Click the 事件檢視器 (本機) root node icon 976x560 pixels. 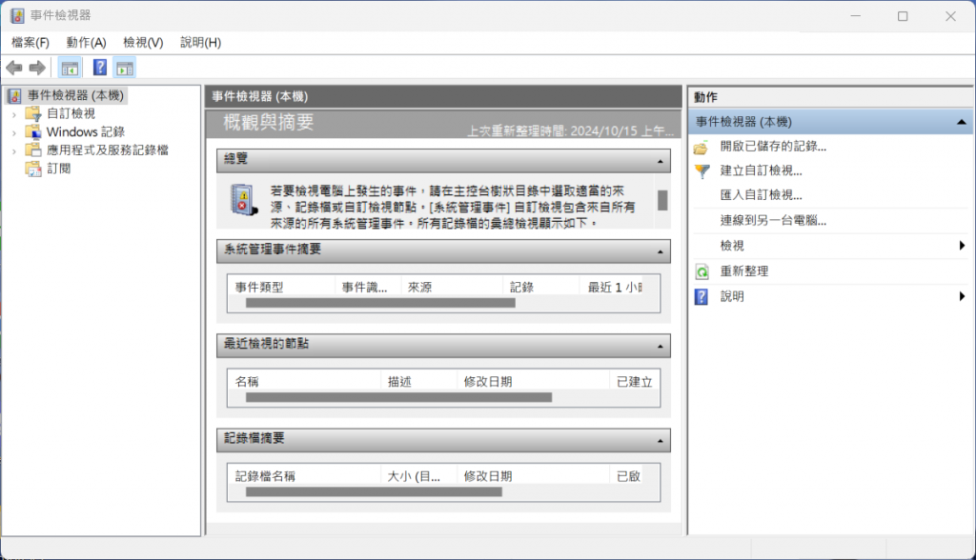[x=14, y=96]
